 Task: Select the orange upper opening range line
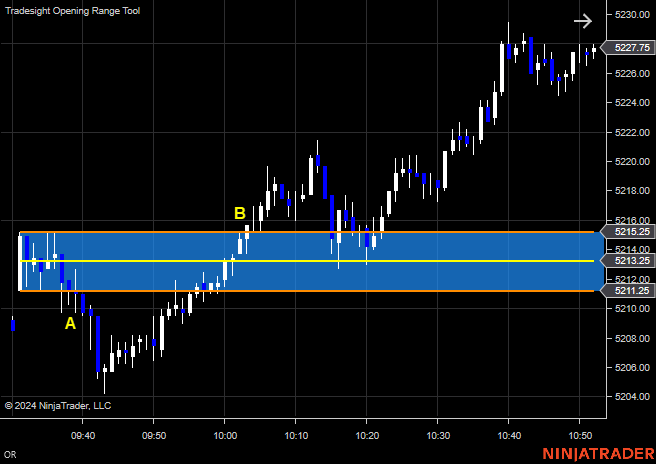(x=307, y=232)
